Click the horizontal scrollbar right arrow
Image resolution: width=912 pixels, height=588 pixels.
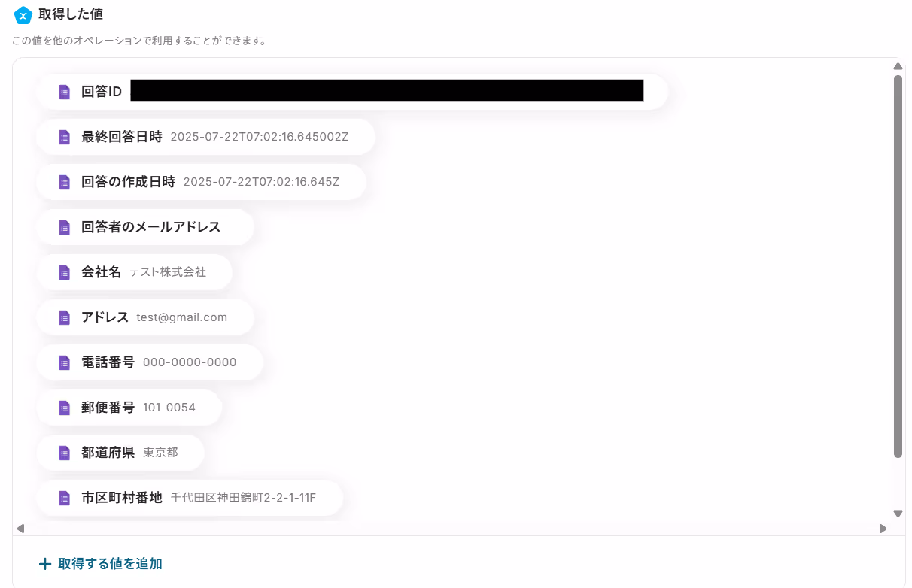(x=883, y=529)
